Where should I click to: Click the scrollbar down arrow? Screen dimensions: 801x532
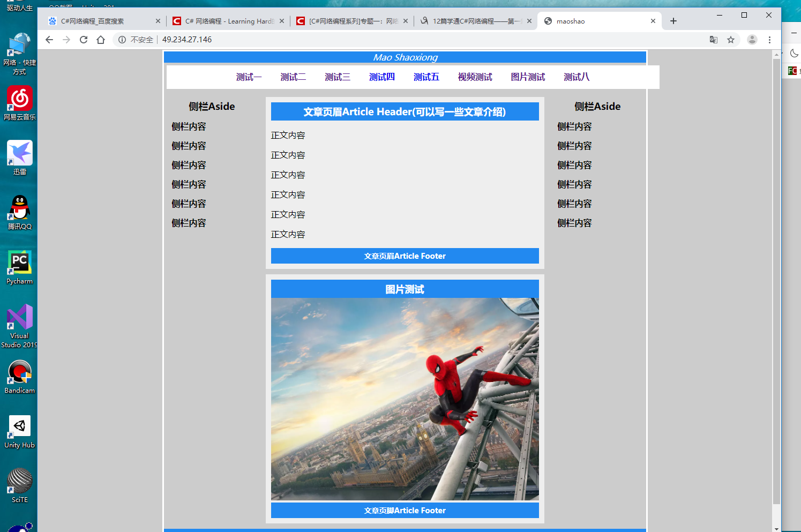[x=776, y=528]
